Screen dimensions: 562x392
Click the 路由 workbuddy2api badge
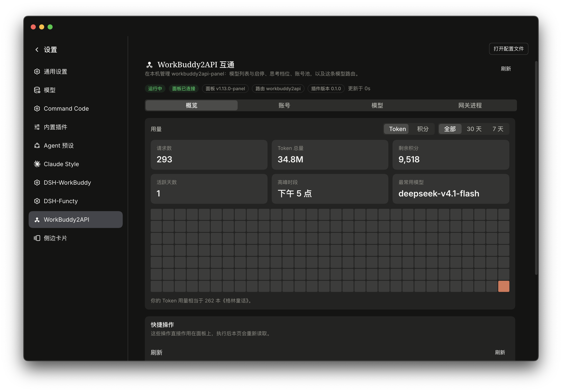[278, 89]
